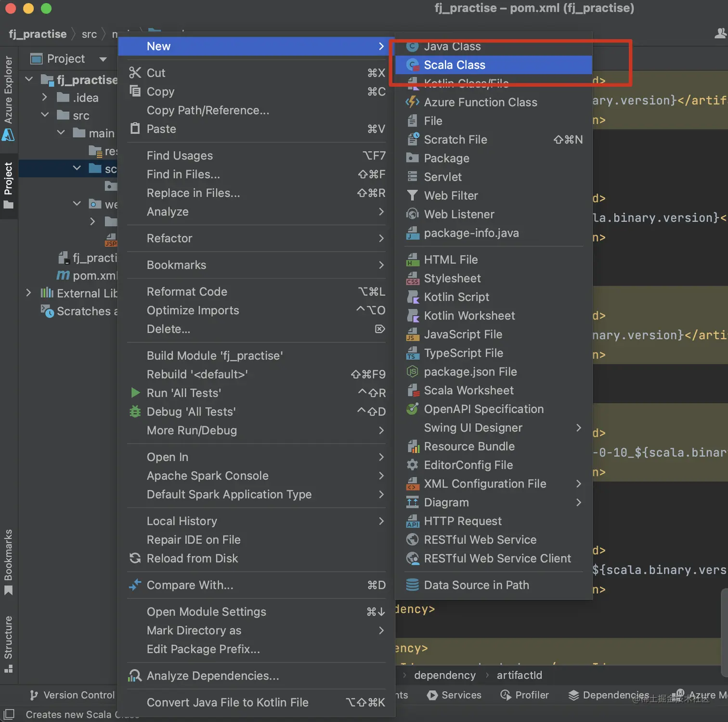Choose Compare With entry in context menu

257,585
